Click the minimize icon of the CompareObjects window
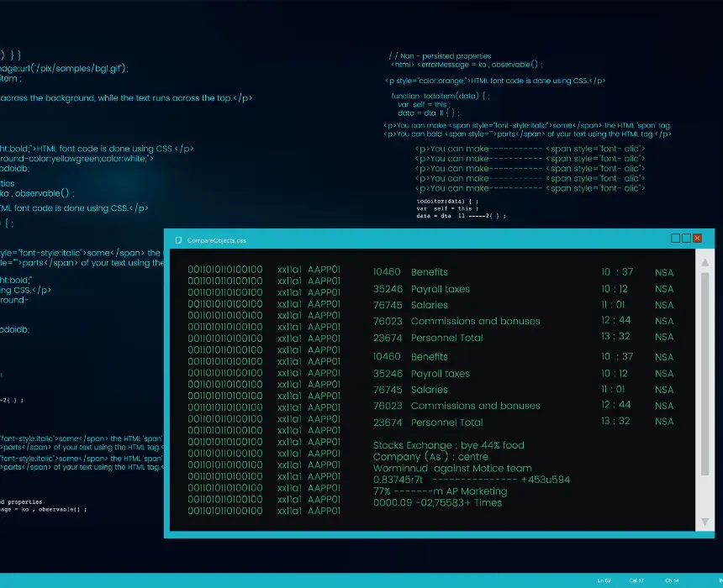723x588 pixels. [674, 238]
